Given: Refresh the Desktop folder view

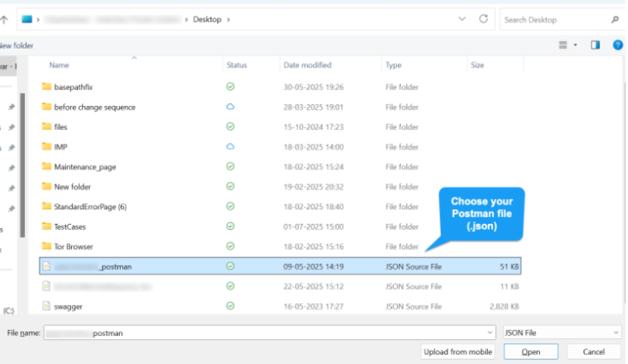Looking at the screenshot, I should coord(484,19).
